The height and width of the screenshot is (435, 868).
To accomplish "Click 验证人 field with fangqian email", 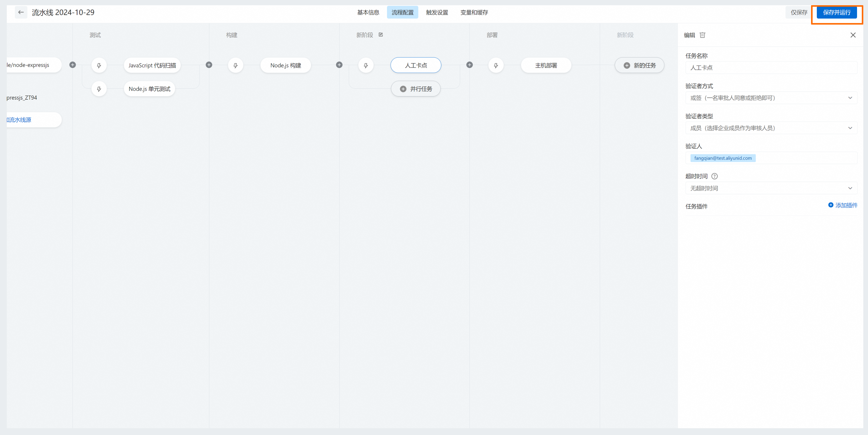I will point(771,158).
